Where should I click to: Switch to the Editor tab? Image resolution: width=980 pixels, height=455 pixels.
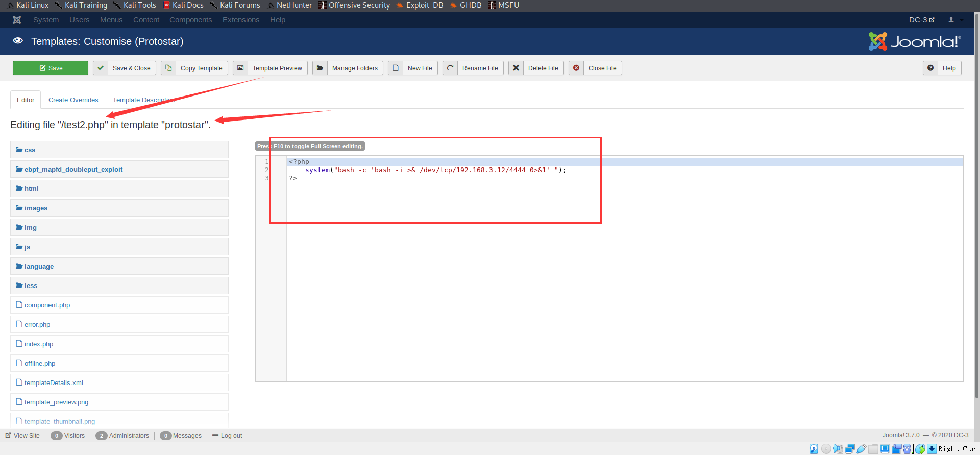coord(26,100)
